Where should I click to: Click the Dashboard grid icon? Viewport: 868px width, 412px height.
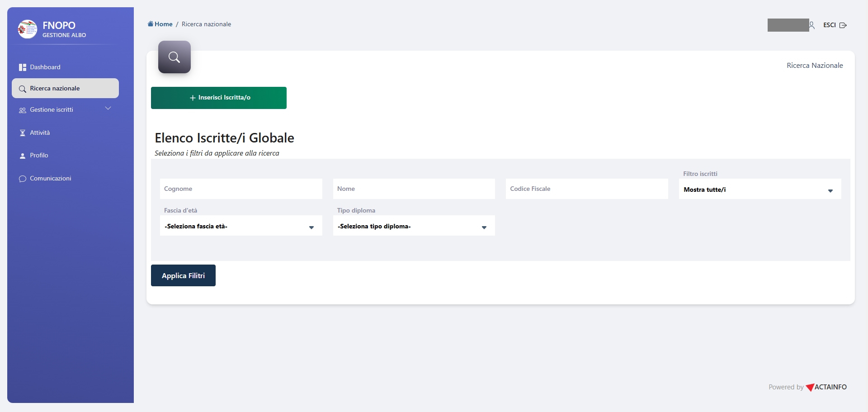coord(22,67)
